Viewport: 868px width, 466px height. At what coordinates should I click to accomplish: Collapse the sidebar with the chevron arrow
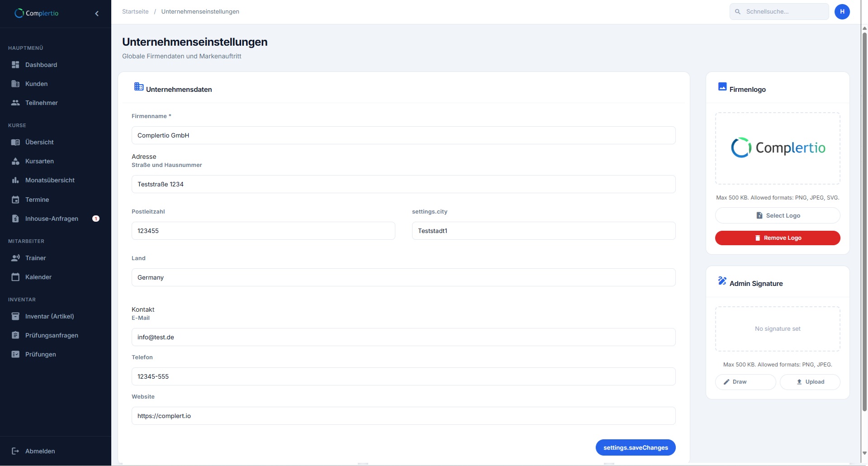pyautogui.click(x=97, y=14)
